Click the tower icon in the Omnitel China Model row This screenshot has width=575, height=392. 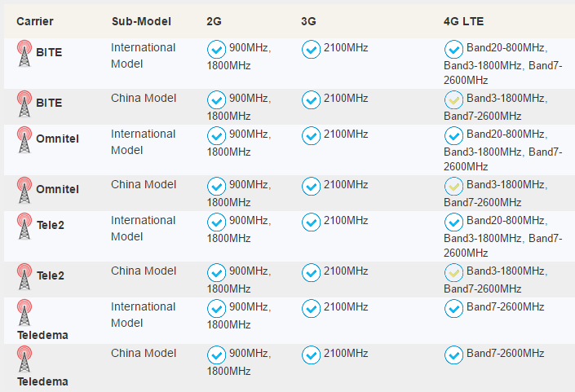[x=24, y=191]
